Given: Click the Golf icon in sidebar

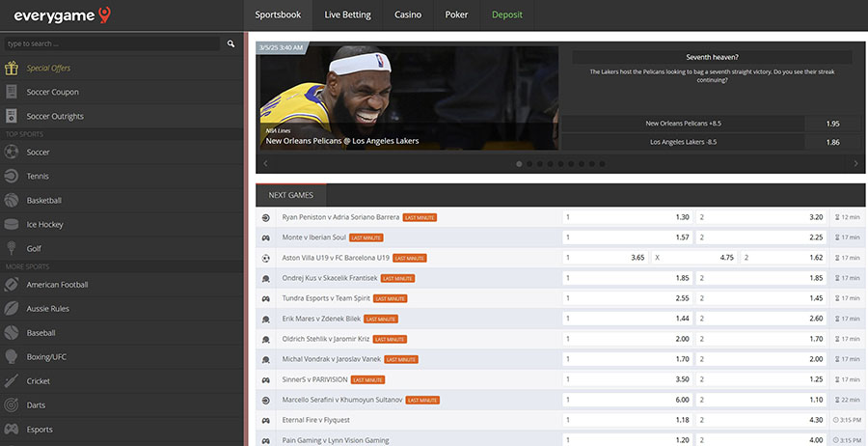Looking at the screenshot, I should [11, 248].
